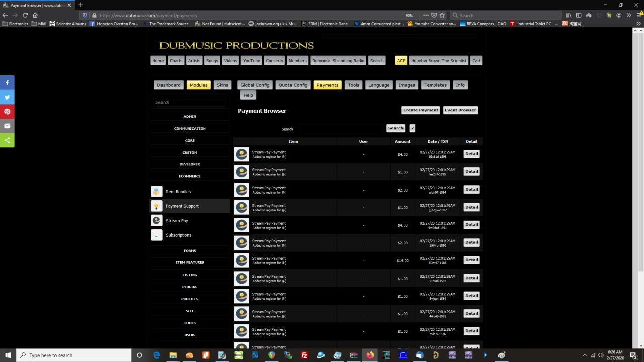Open the Language tab
Viewport: 644px width, 362px height.
click(x=379, y=85)
